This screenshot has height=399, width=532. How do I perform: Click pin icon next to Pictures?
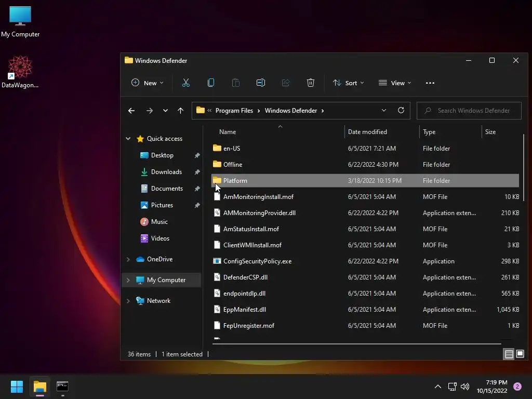click(x=197, y=205)
